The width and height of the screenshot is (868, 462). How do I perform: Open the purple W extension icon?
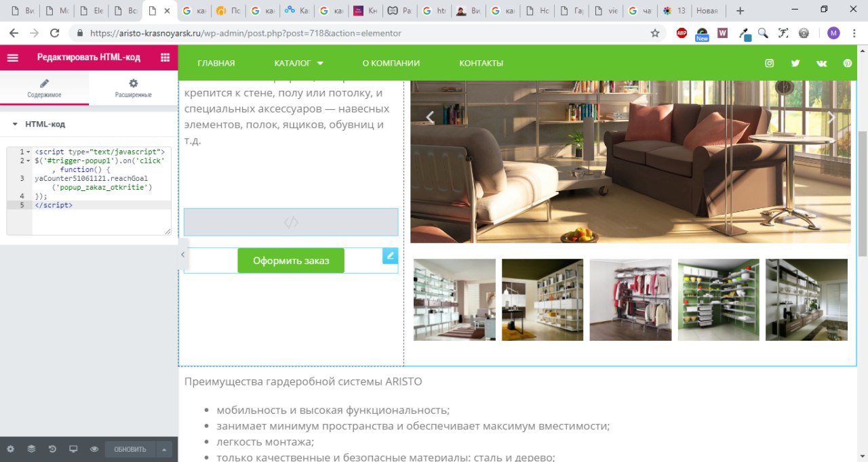(722, 33)
